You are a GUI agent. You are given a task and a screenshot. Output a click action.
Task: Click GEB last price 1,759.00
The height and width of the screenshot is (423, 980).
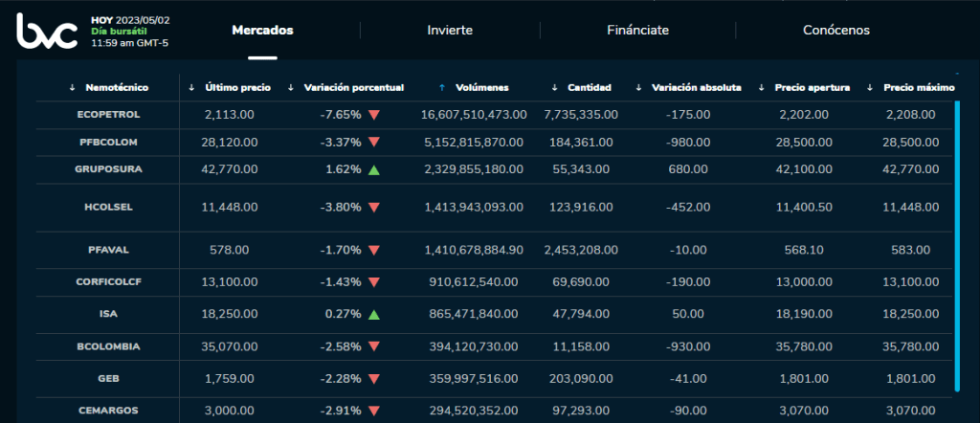point(230,379)
